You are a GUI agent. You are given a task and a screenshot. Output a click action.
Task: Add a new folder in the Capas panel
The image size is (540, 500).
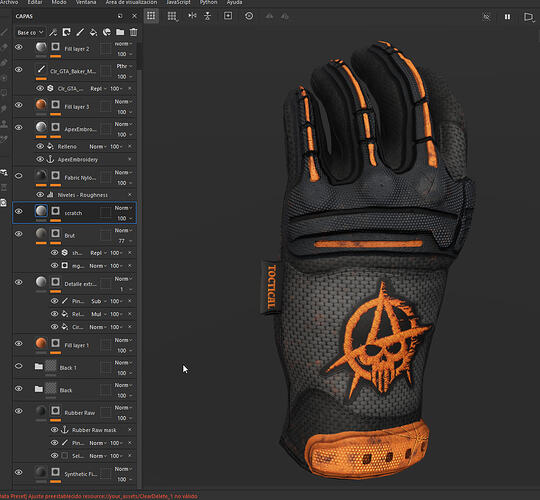point(120,32)
